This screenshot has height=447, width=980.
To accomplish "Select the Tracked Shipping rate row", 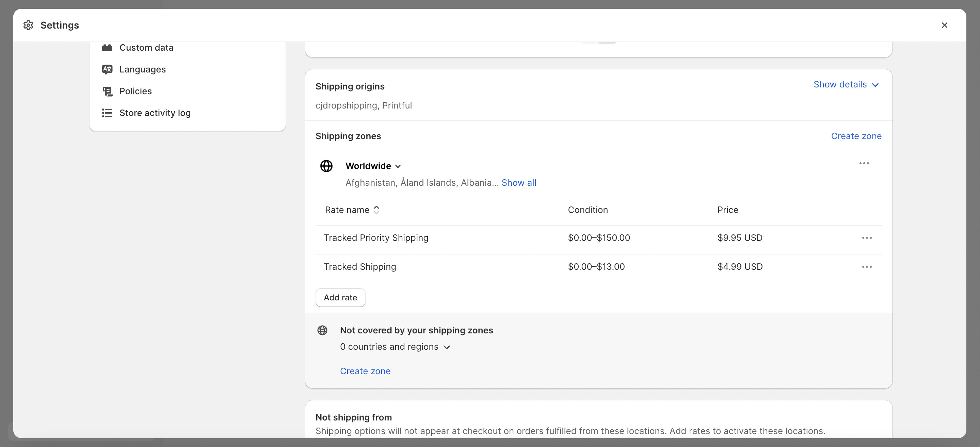I will (x=360, y=267).
